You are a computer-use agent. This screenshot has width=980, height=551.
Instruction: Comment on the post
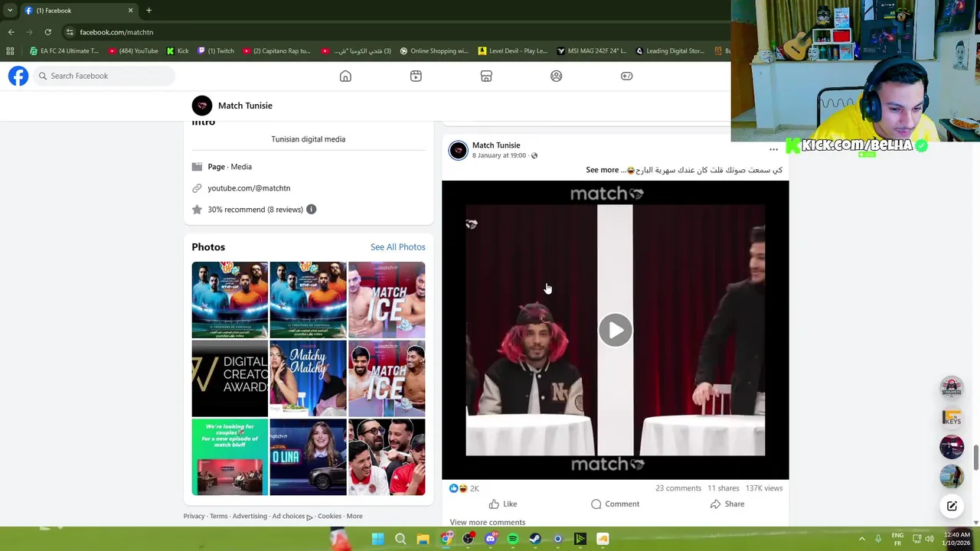[x=615, y=504]
